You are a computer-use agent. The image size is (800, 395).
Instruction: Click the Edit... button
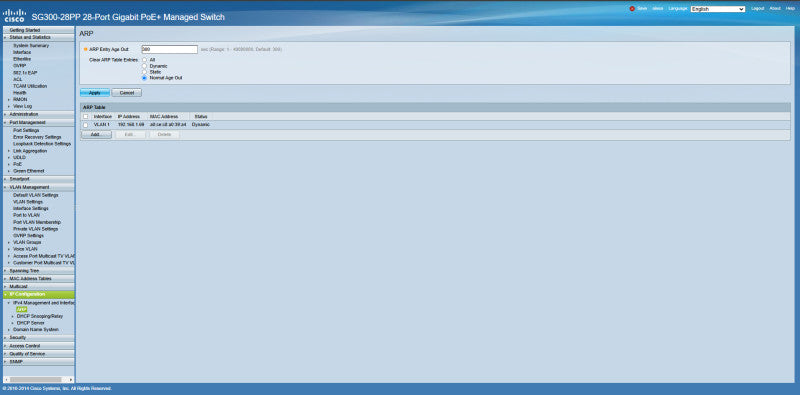(131, 134)
